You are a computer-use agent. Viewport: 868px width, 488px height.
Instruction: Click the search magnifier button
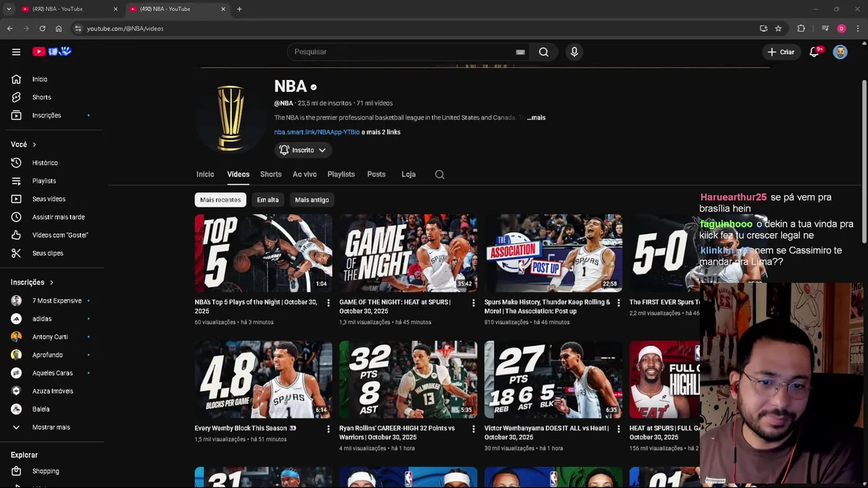(543, 52)
